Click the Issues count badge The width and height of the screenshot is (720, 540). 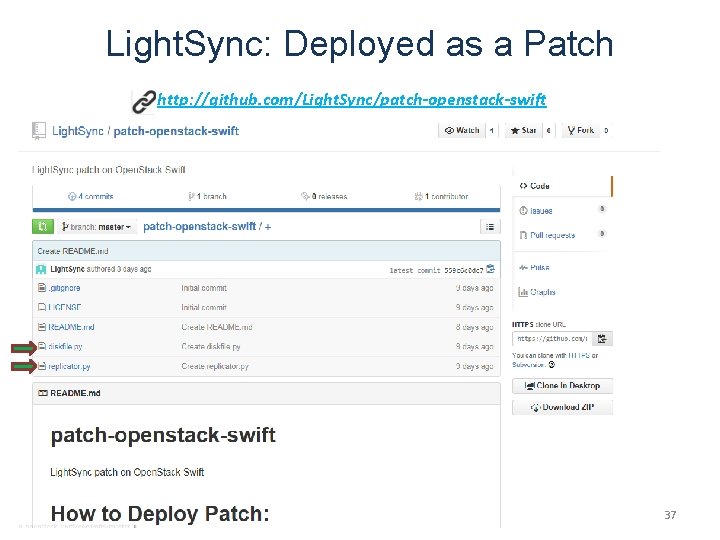pyautogui.click(x=602, y=209)
